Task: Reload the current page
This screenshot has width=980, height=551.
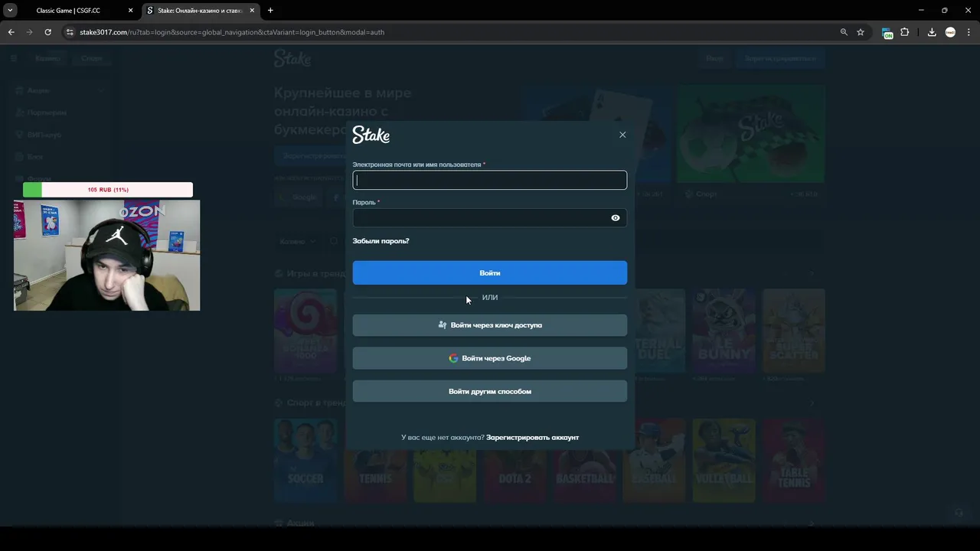Action: [x=47, y=32]
